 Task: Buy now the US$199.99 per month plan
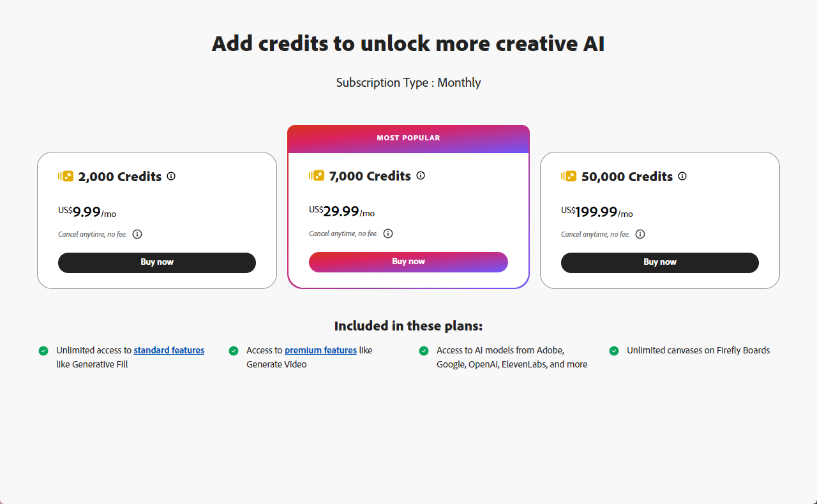[660, 262]
